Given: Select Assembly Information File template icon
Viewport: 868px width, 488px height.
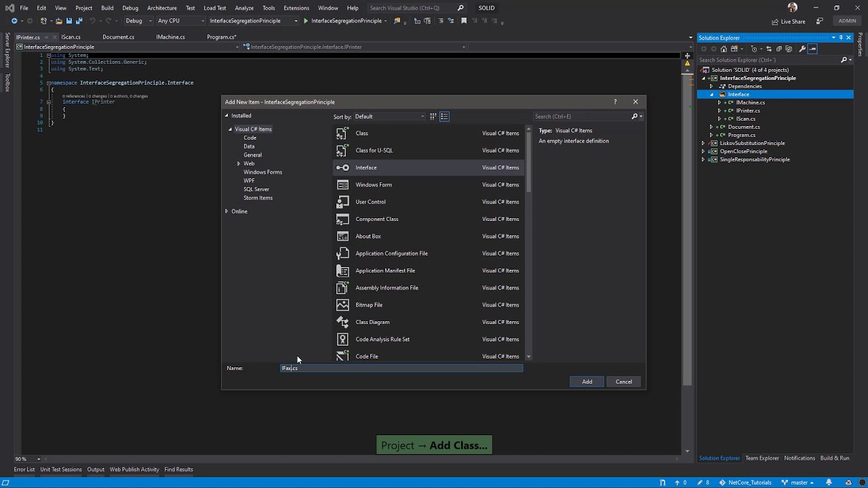Looking at the screenshot, I should (x=342, y=288).
